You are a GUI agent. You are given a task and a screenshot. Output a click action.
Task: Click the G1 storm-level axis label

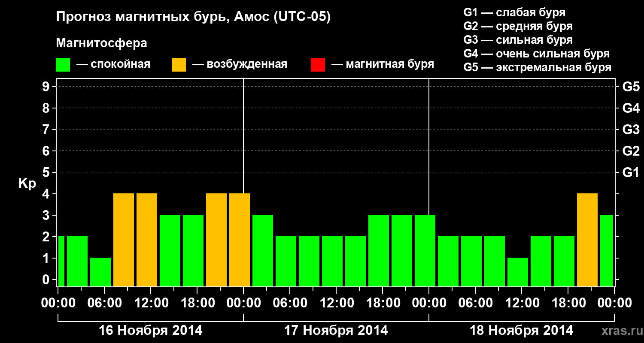click(631, 172)
